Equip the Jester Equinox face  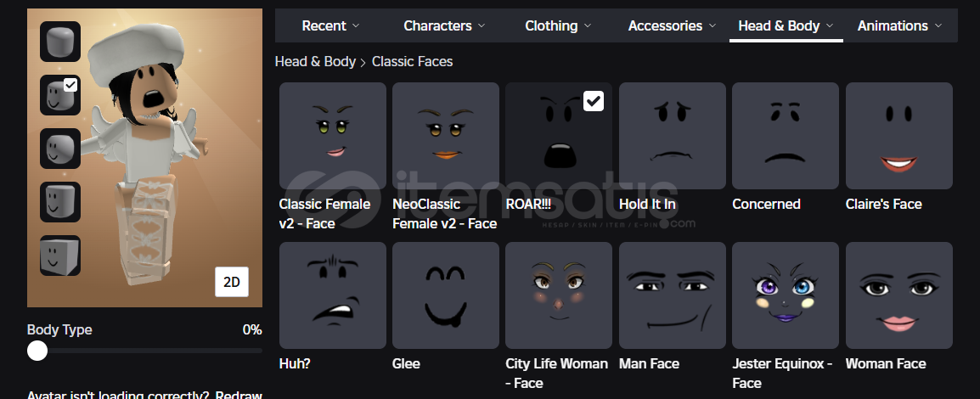(786, 295)
